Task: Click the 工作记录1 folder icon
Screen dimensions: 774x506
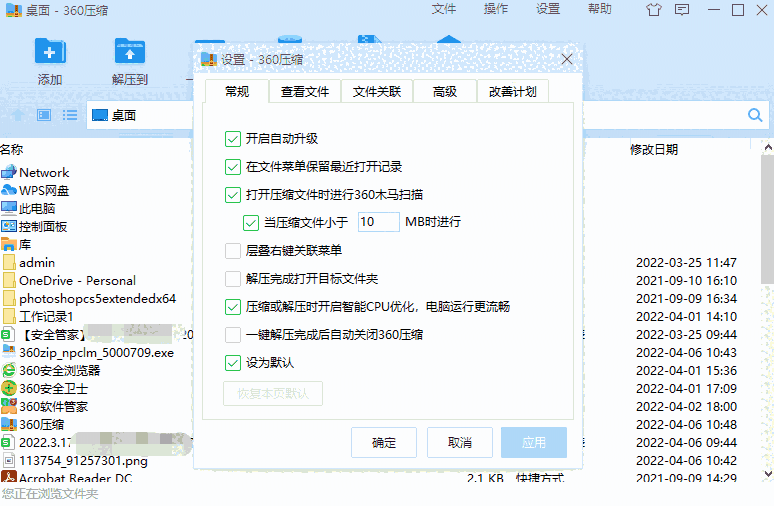Action: coord(9,316)
